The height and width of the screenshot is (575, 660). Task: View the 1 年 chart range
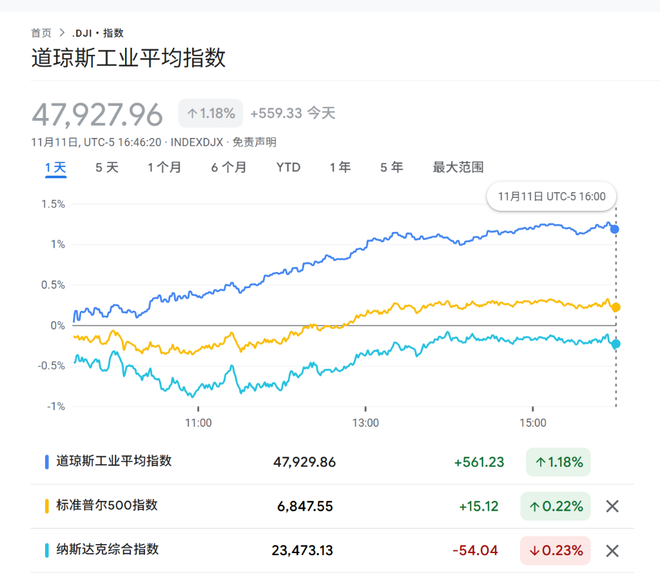pos(340,168)
